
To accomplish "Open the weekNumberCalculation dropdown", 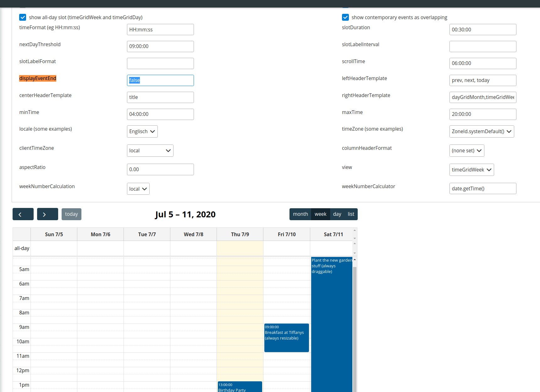I will point(138,188).
